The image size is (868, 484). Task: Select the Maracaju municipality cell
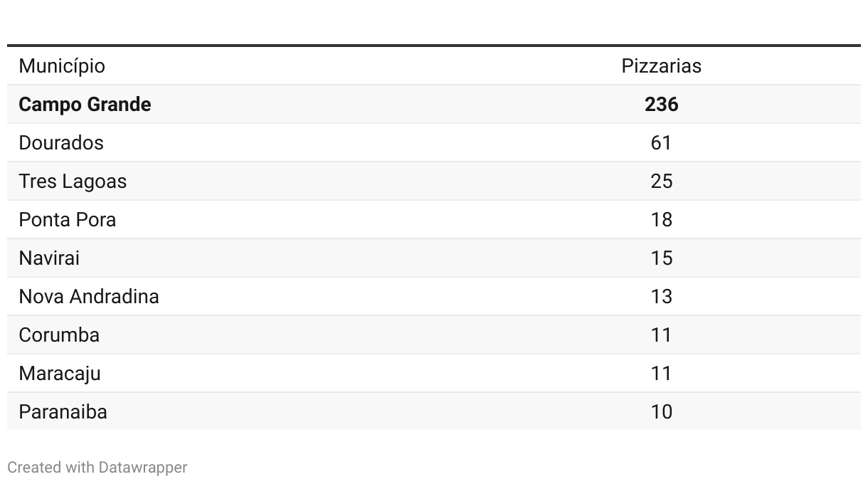60,374
